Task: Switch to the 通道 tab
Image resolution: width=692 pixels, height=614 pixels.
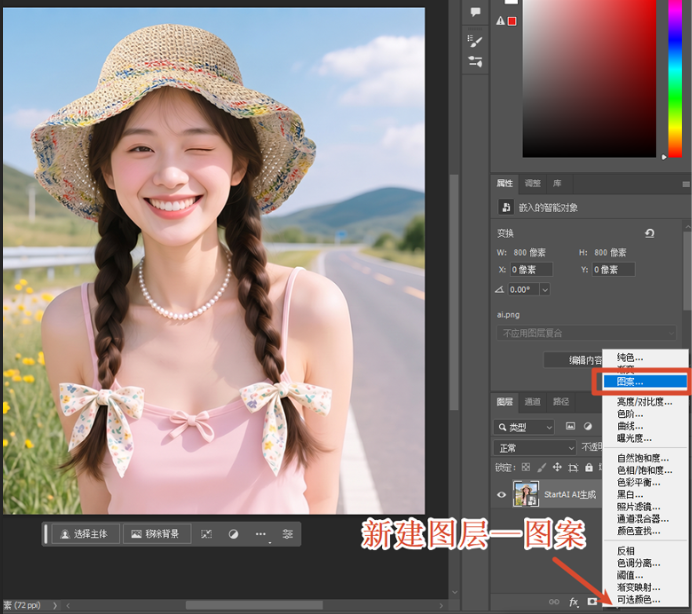Action: [x=532, y=402]
